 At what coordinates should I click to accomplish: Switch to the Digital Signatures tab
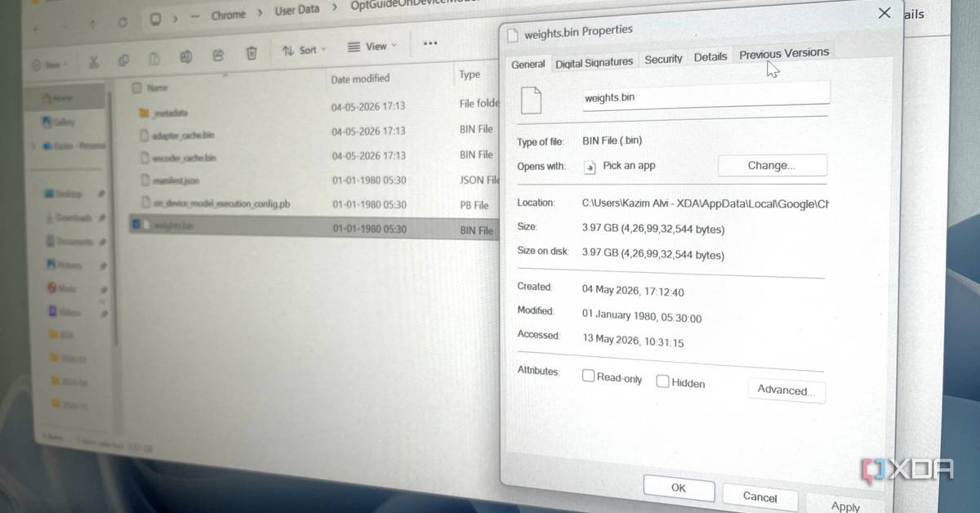pyautogui.click(x=595, y=62)
